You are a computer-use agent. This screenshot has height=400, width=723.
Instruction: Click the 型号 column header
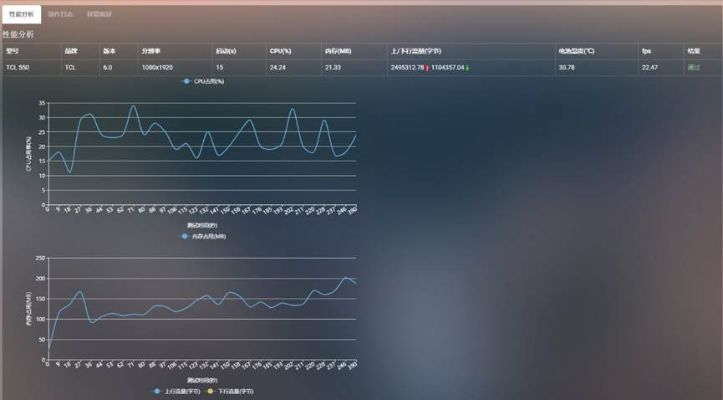pyautogui.click(x=12, y=50)
